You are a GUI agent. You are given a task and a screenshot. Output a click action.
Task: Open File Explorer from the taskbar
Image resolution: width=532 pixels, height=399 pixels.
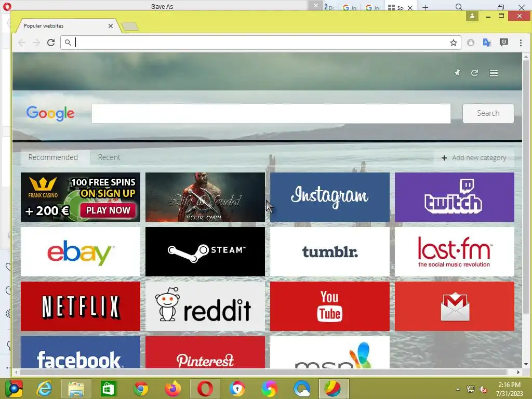[76, 389]
